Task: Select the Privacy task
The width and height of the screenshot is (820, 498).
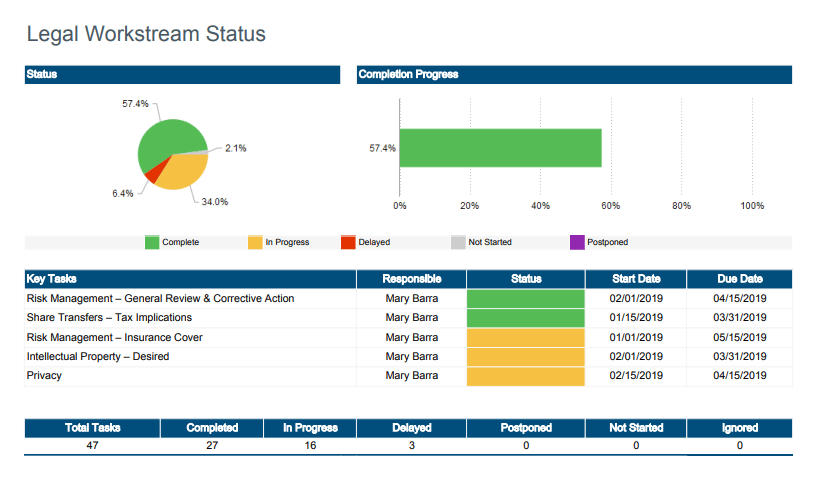Action: [44, 376]
